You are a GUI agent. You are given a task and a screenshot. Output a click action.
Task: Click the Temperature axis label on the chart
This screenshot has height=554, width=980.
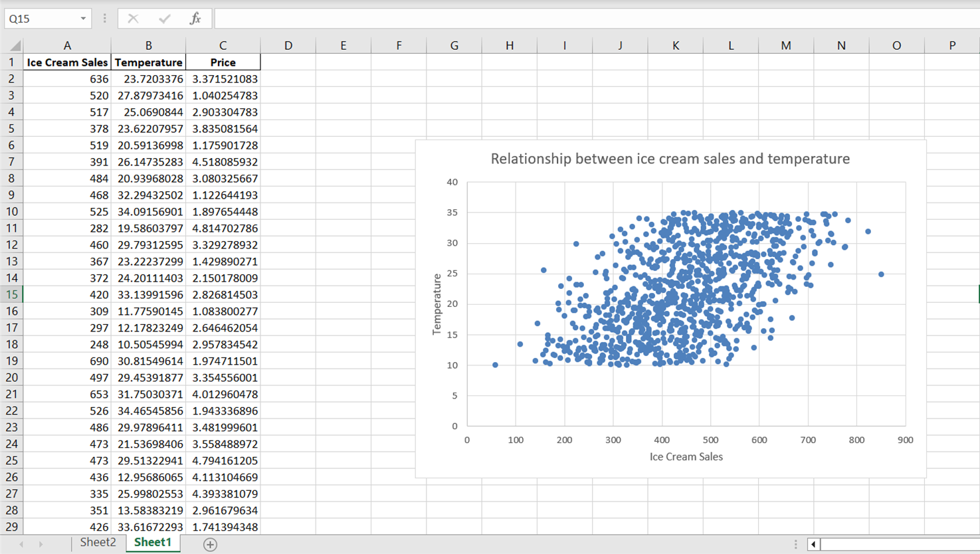(x=438, y=304)
